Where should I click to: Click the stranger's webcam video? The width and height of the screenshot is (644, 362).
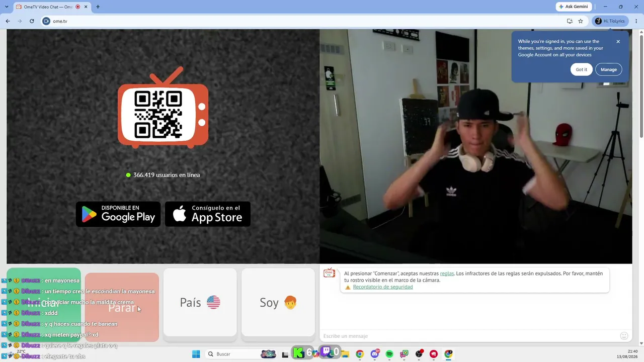click(x=475, y=146)
